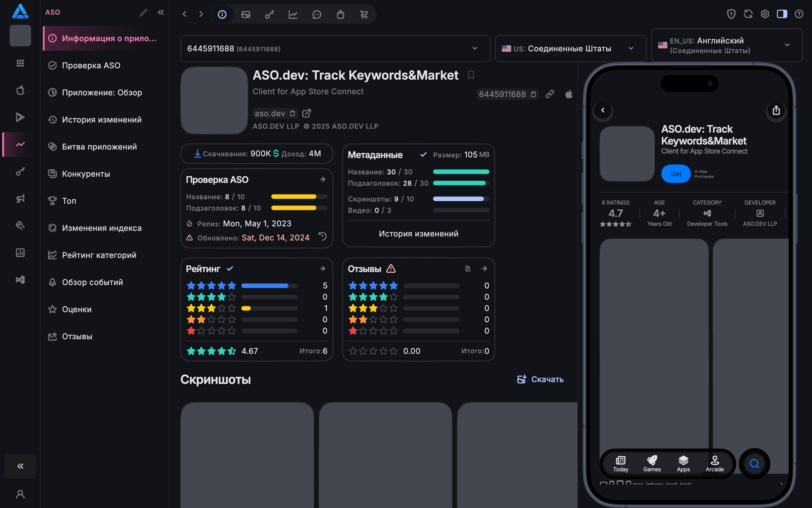Screen dimensions: 812x508
Task: Copy the app link chain icon
Action: [550, 94]
